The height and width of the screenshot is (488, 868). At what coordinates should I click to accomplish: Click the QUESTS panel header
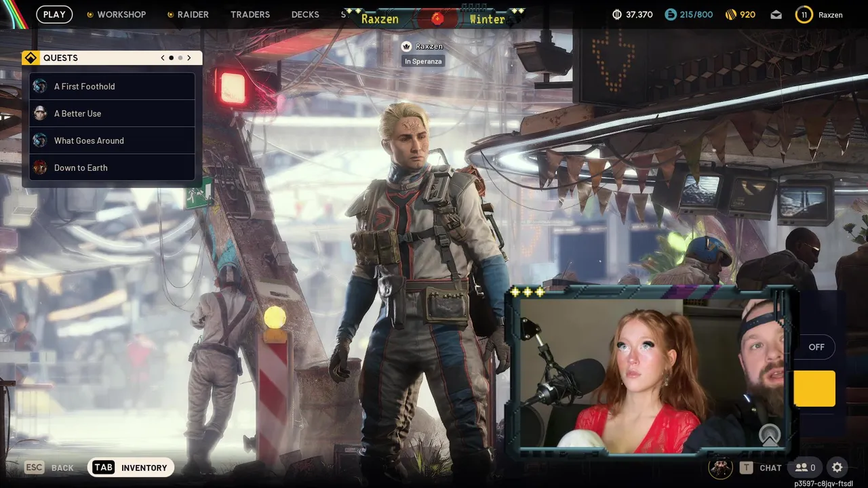(x=112, y=58)
